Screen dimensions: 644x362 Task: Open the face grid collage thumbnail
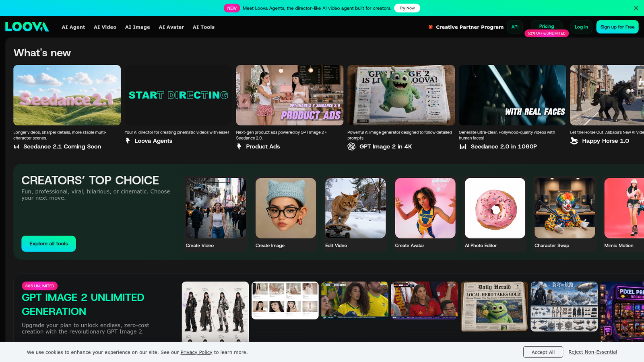(x=285, y=300)
